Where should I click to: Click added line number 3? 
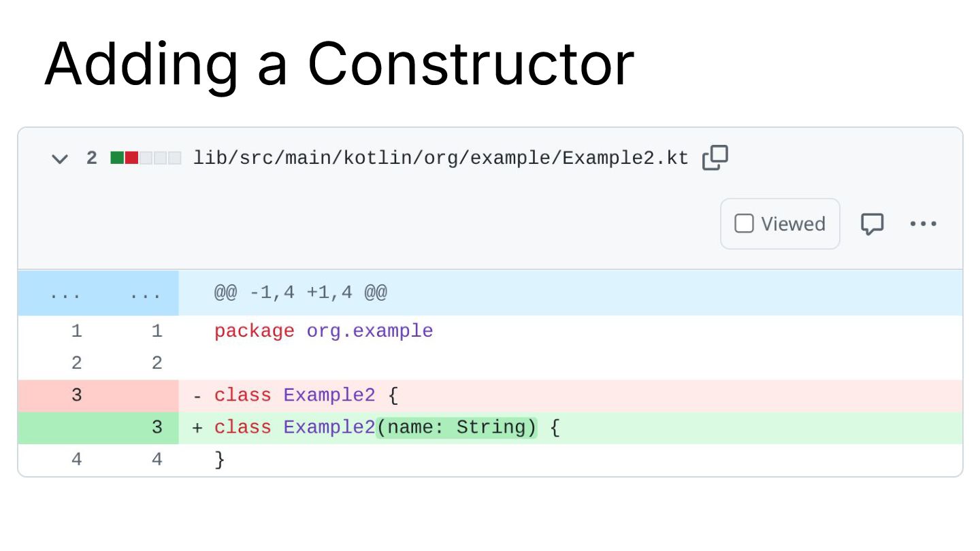pyautogui.click(x=157, y=428)
